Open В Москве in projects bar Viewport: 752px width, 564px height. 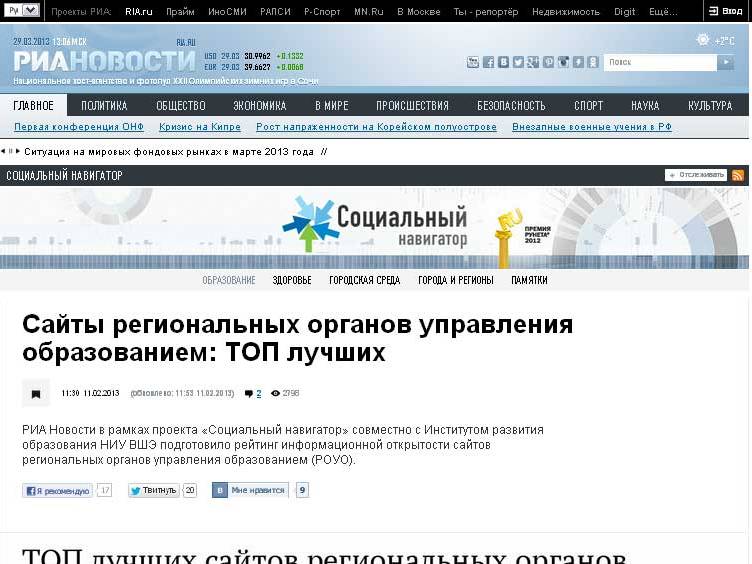point(419,12)
